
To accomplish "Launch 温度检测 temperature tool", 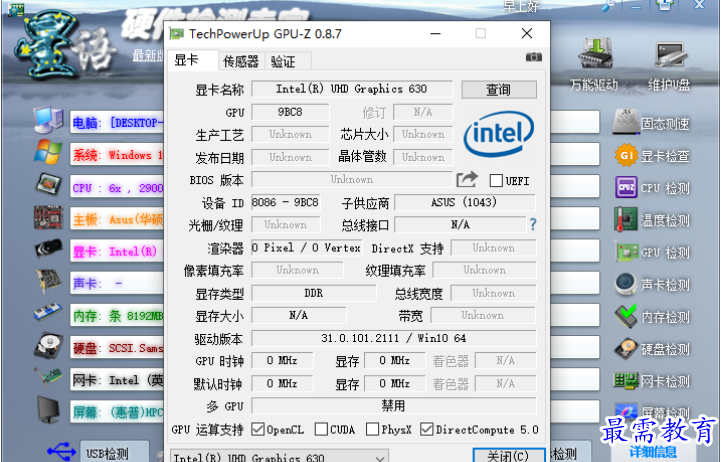I will pyautogui.click(x=652, y=220).
